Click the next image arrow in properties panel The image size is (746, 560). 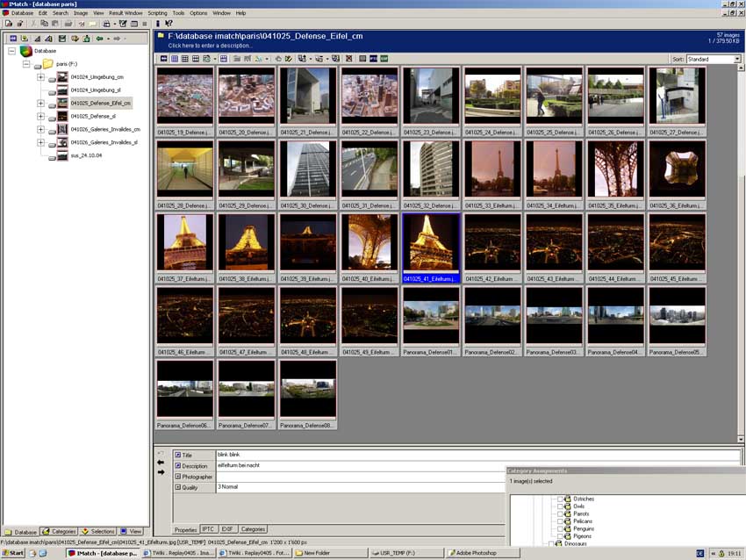pos(161,472)
